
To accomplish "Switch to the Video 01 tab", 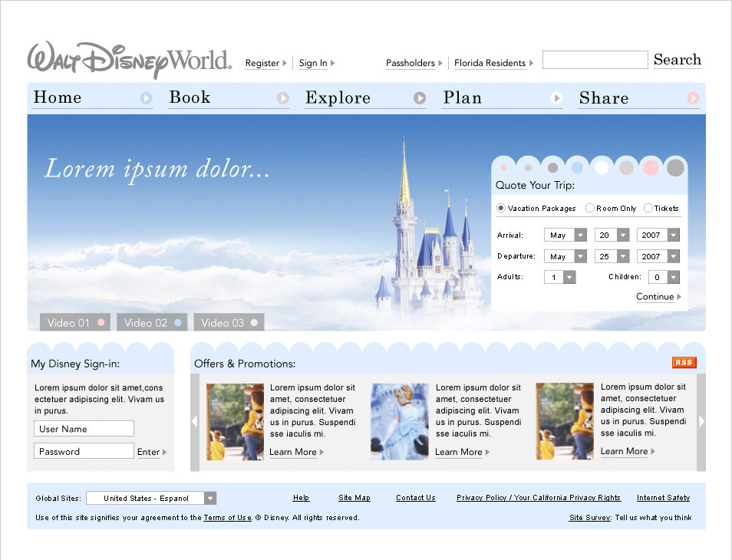I will coord(75,322).
